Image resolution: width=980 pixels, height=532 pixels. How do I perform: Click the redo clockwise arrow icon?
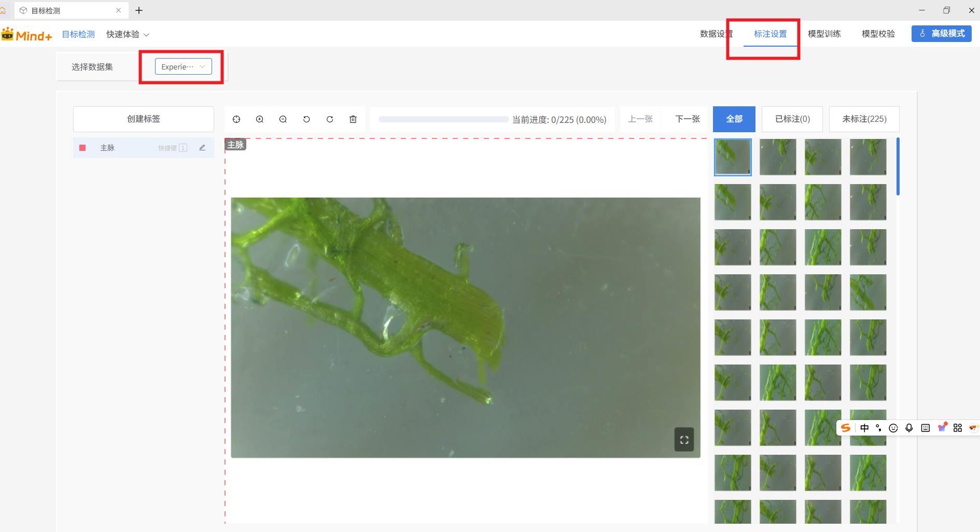pyautogui.click(x=330, y=119)
